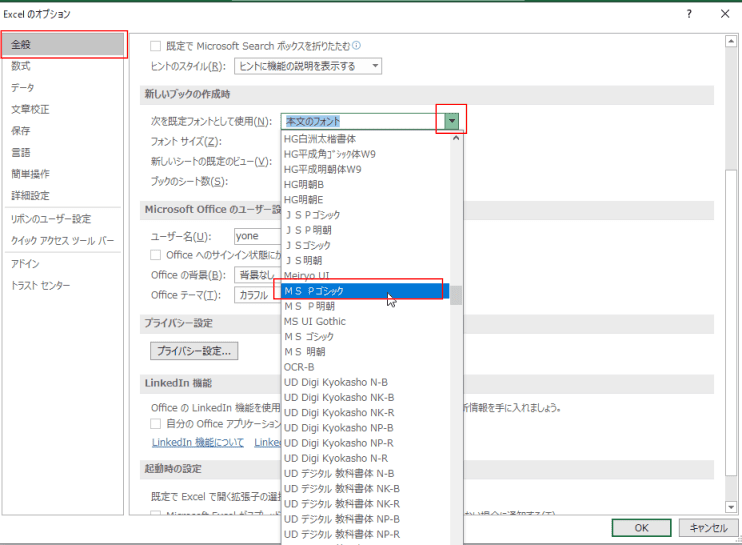This screenshot has height=545, width=742.
Task: Switch to 詳細設定 category
Action: [30, 196]
